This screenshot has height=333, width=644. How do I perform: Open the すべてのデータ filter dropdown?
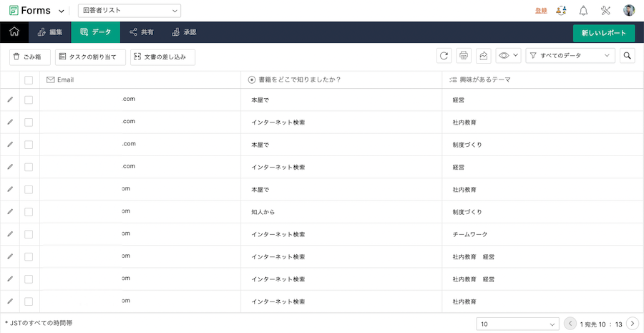570,56
